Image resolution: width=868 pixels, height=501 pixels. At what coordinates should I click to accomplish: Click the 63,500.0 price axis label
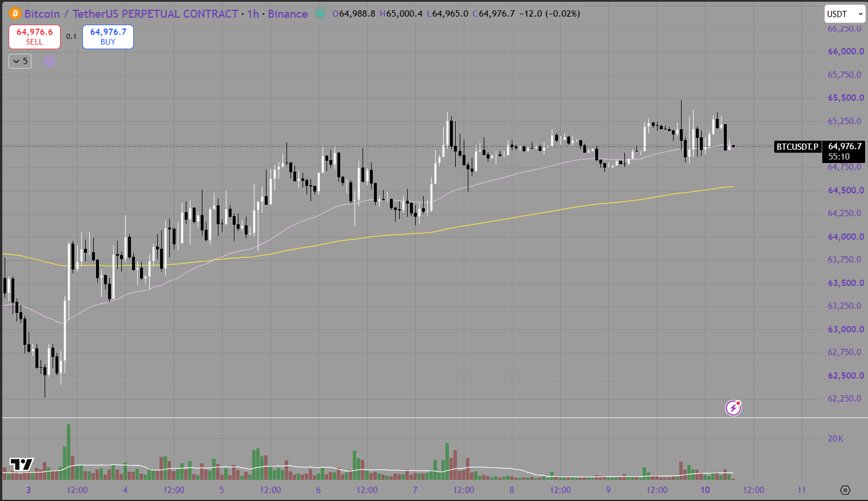point(846,283)
